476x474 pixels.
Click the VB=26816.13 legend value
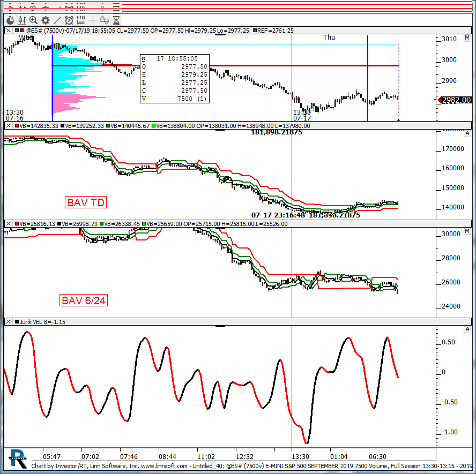[38, 224]
